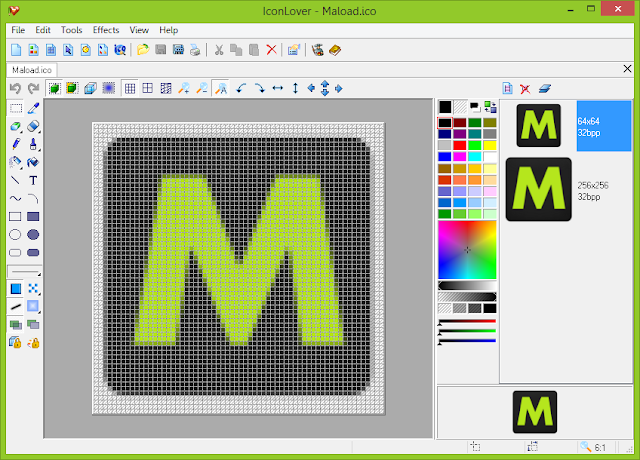Open the line width dropdown
The image size is (640, 460).
[24, 271]
